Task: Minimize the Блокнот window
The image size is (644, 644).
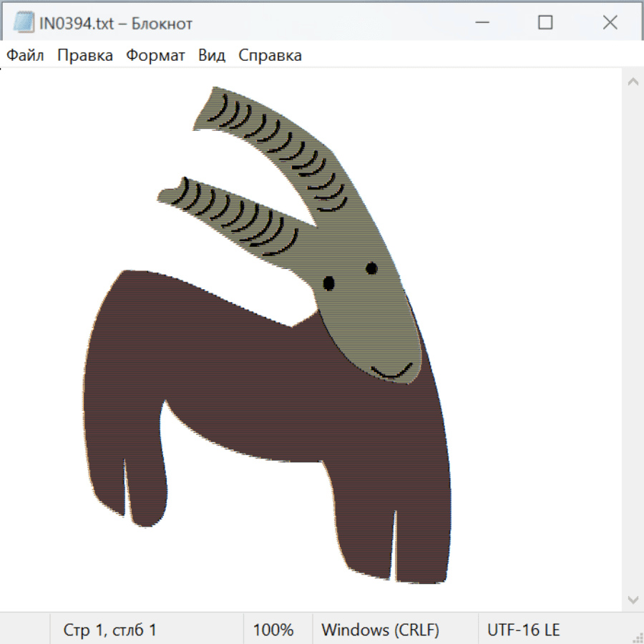Action: (x=481, y=23)
